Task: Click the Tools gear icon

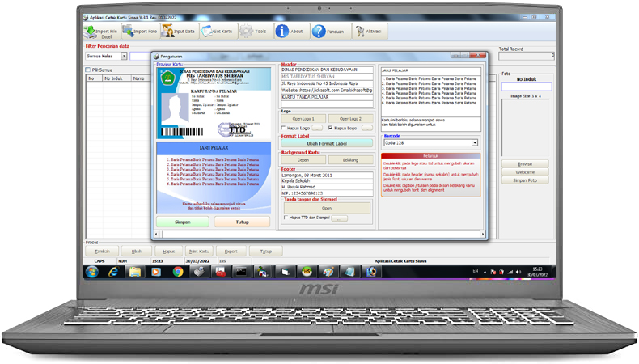Action: tap(246, 32)
